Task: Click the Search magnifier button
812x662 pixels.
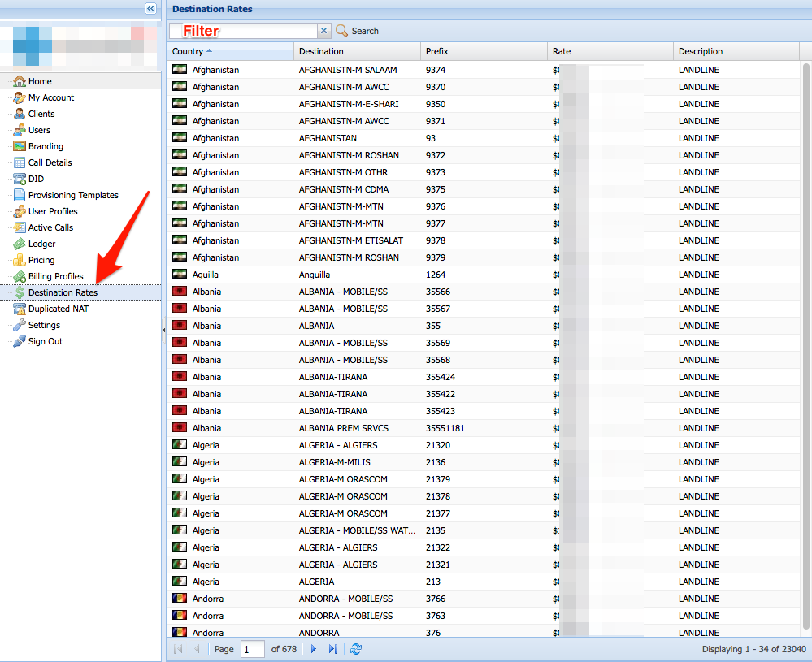Action: pyautogui.click(x=358, y=31)
